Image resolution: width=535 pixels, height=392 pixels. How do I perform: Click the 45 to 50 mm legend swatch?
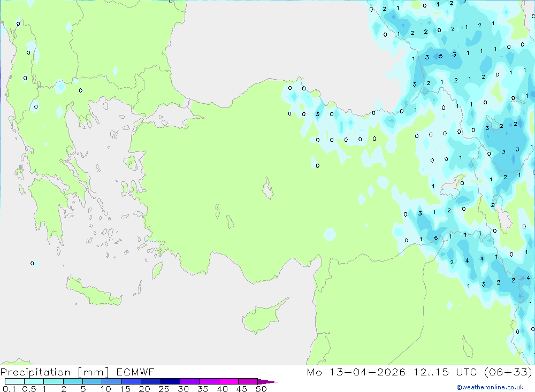coord(248,381)
